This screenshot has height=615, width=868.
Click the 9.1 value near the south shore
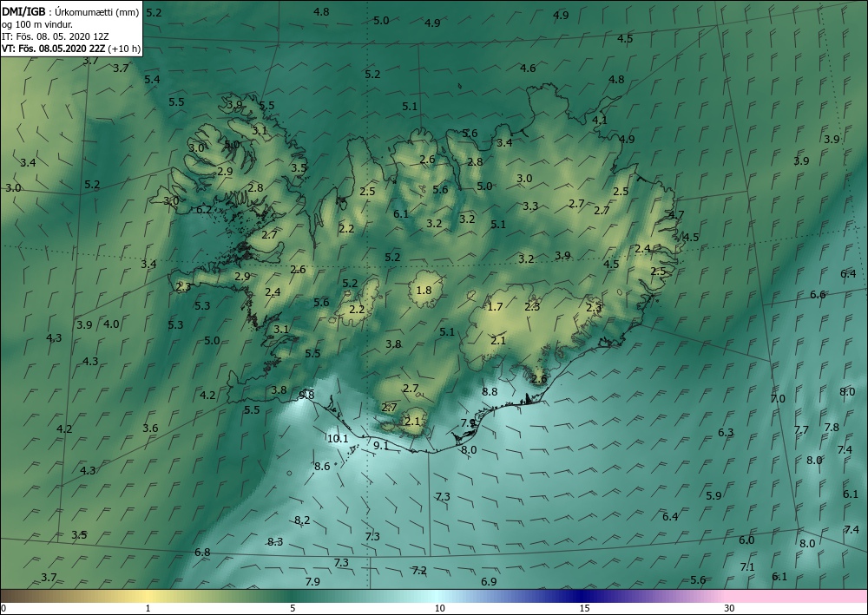pyautogui.click(x=381, y=445)
